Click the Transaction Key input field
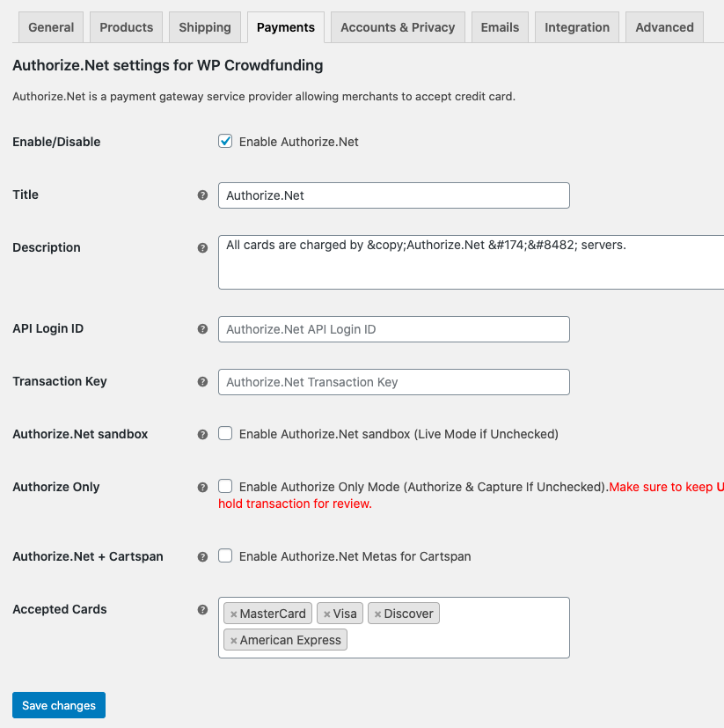 [394, 382]
